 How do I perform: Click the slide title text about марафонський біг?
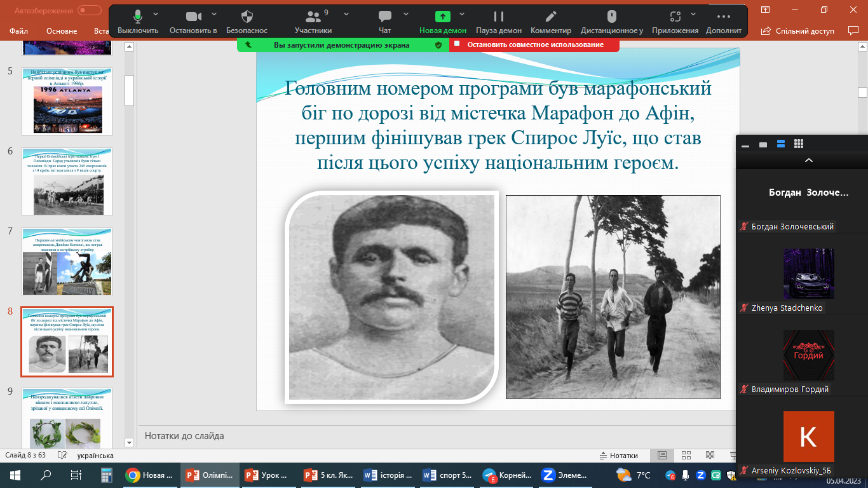click(x=498, y=125)
